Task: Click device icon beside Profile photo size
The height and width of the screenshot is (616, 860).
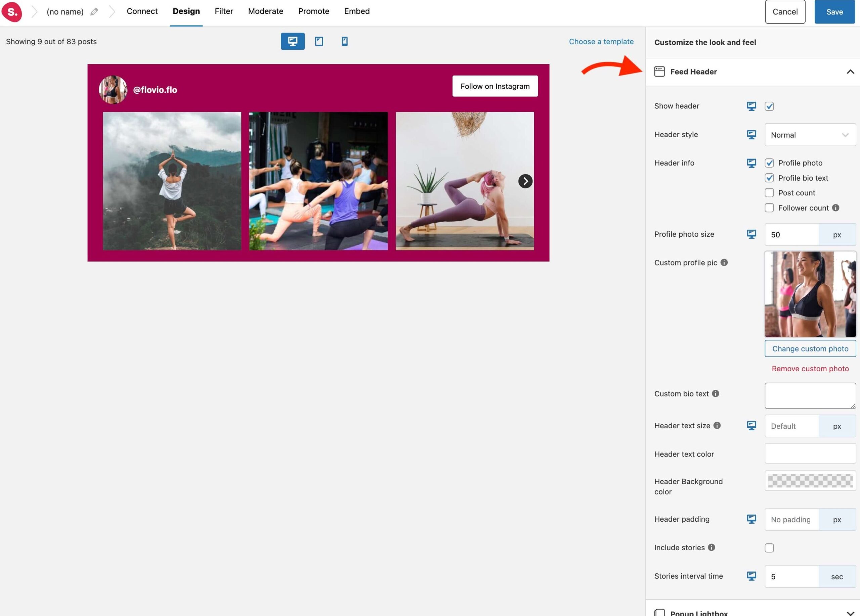Action: pos(751,234)
